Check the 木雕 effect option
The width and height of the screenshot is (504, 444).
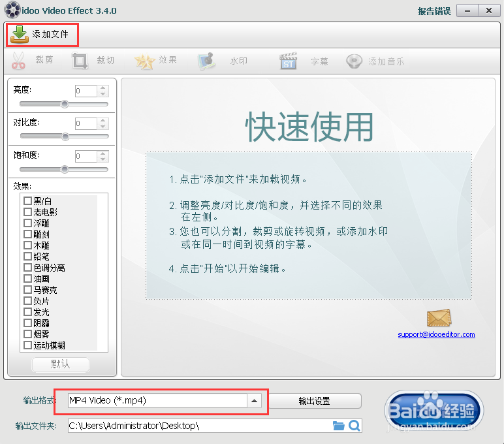(x=27, y=246)
